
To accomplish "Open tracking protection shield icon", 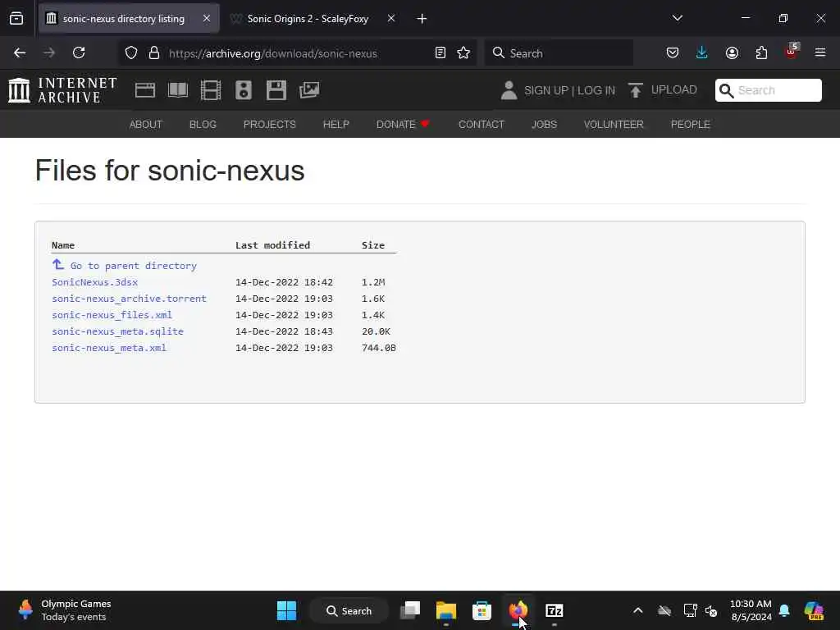I will tap(131, 53).
